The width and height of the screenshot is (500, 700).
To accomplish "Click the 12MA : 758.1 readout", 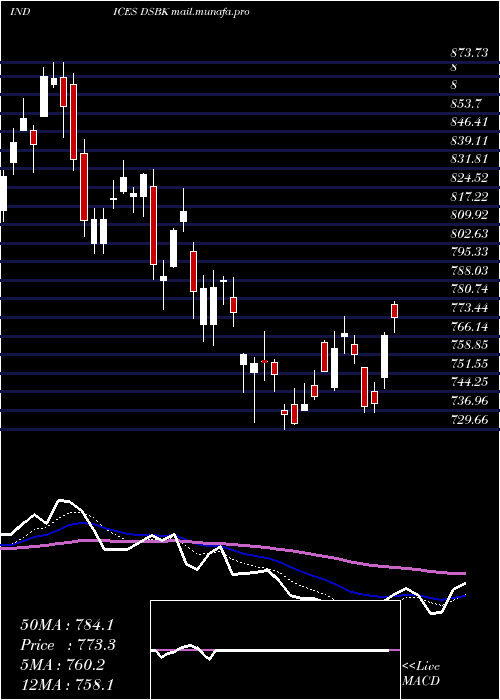I will [69, 684].
